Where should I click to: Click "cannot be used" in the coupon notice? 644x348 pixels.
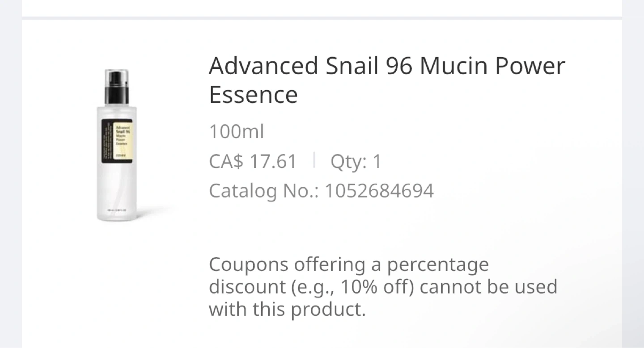coord(488,287)
